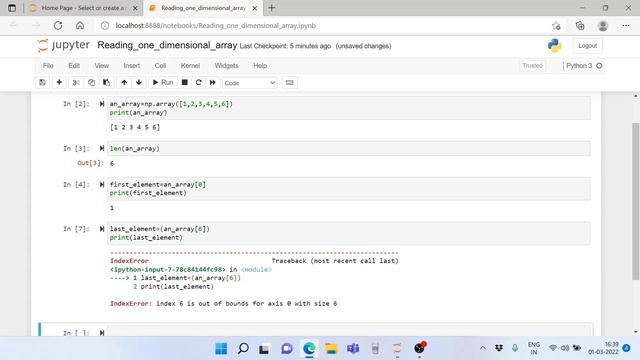Viewport: 640px width, 360px height.
Task: Open command palette keyboard icon
Action: click(289, 82)
